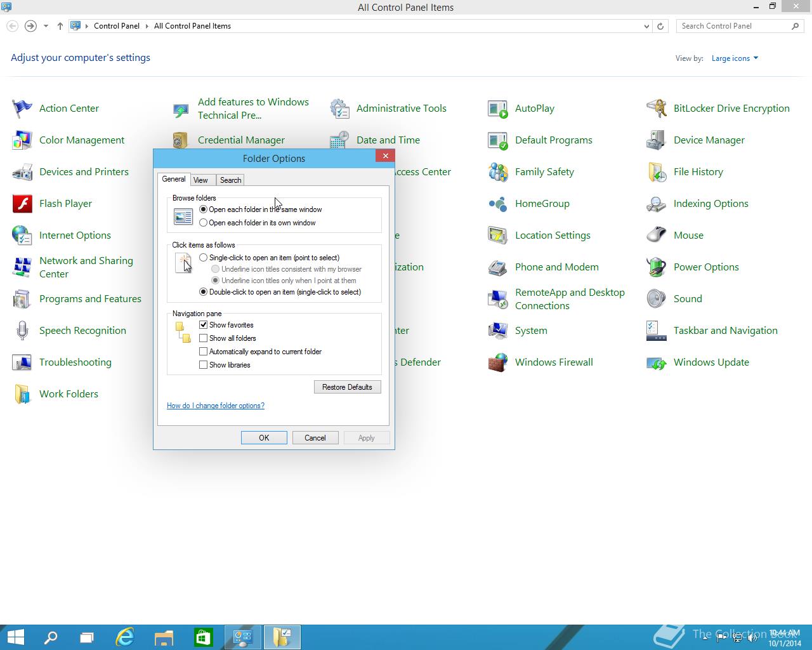Expand the Control Panel breadcrumb arrow

point(147,26)
